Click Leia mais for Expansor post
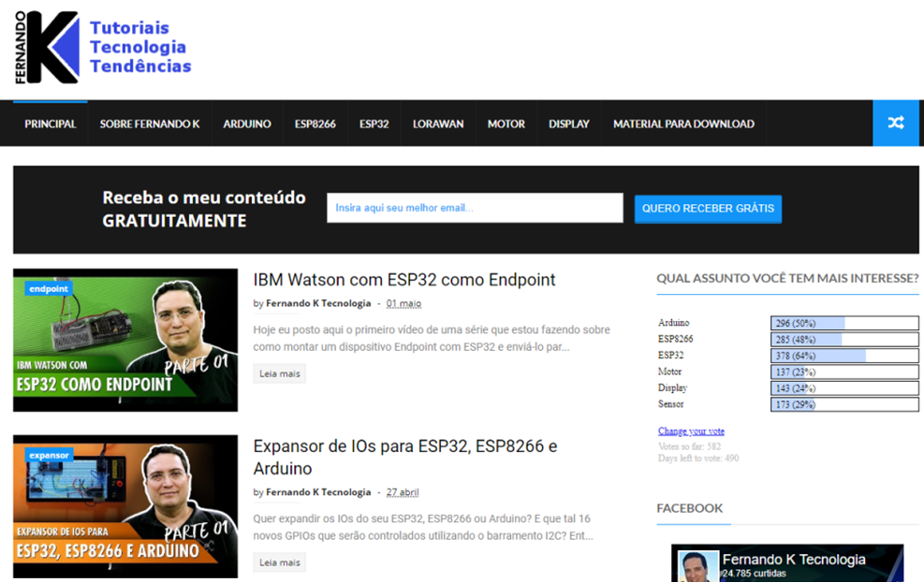 point(279,562)
